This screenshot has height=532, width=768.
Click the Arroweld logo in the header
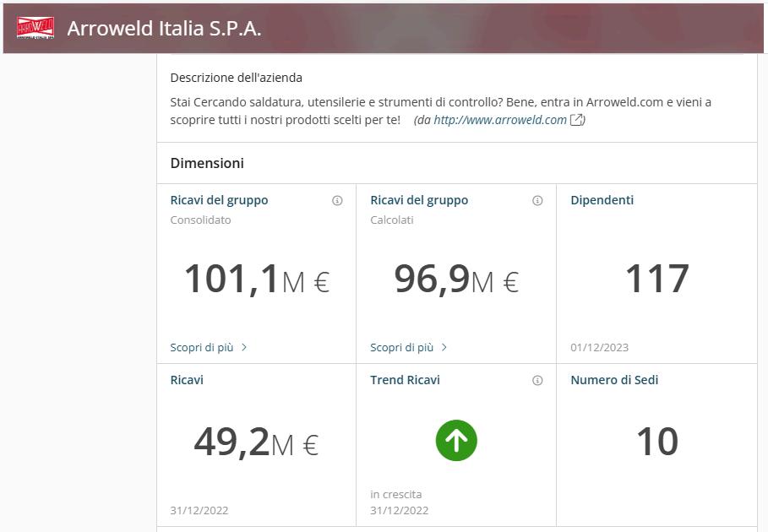click(35, 28)
